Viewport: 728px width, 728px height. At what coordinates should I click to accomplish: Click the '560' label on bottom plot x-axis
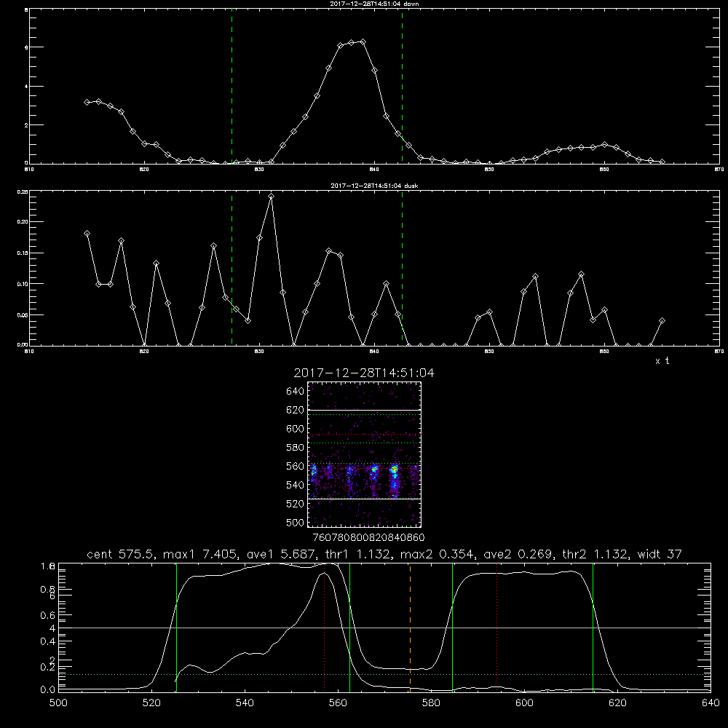338,703
